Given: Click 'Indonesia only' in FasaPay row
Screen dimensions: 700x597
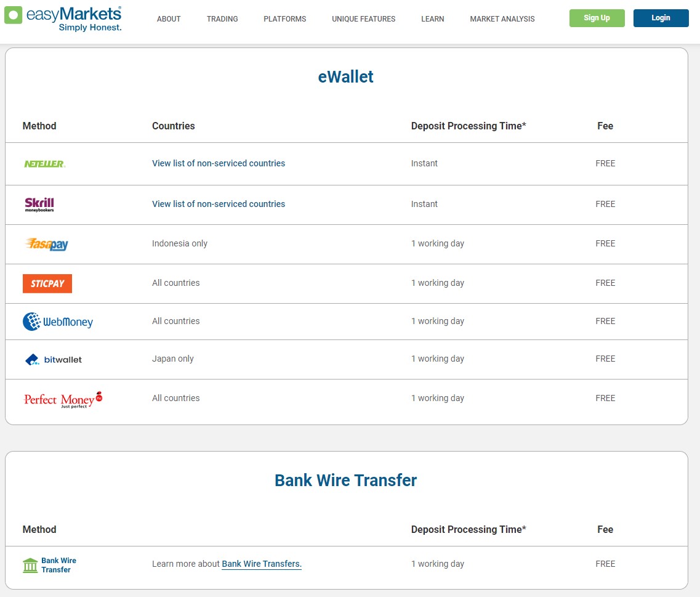Looking at the screenshot, I should (x=180, y=243).
